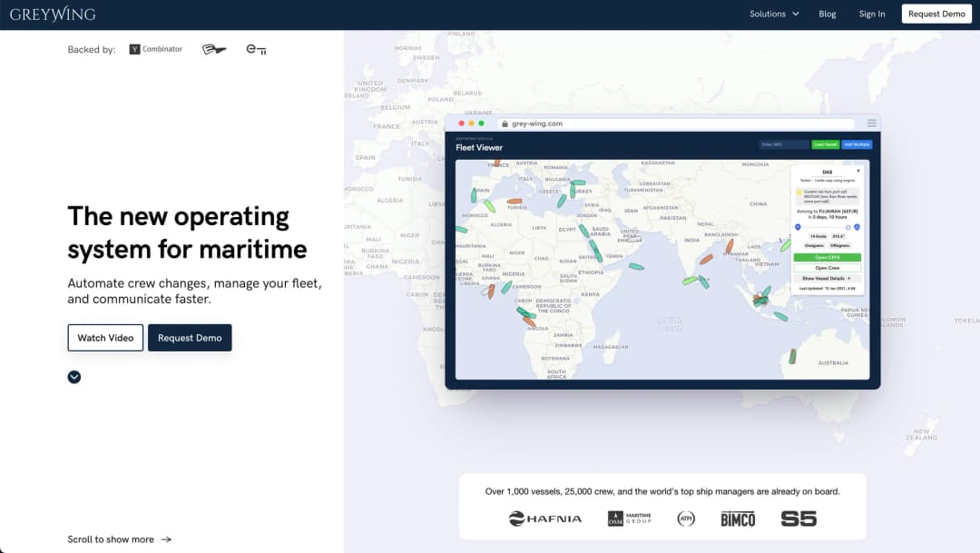Expand Show Vessel Details

coord(824,277)
